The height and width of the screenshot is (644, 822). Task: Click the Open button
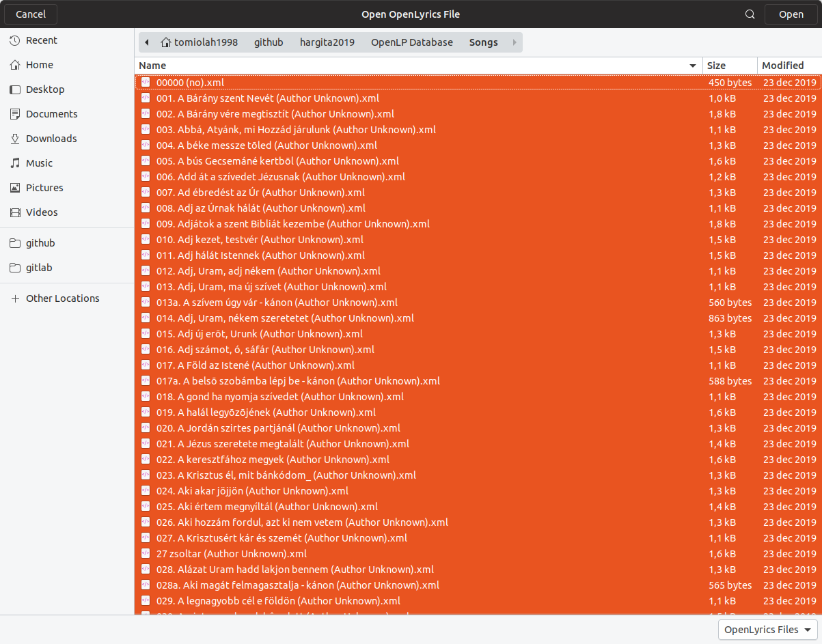click(x=791, y=14)
